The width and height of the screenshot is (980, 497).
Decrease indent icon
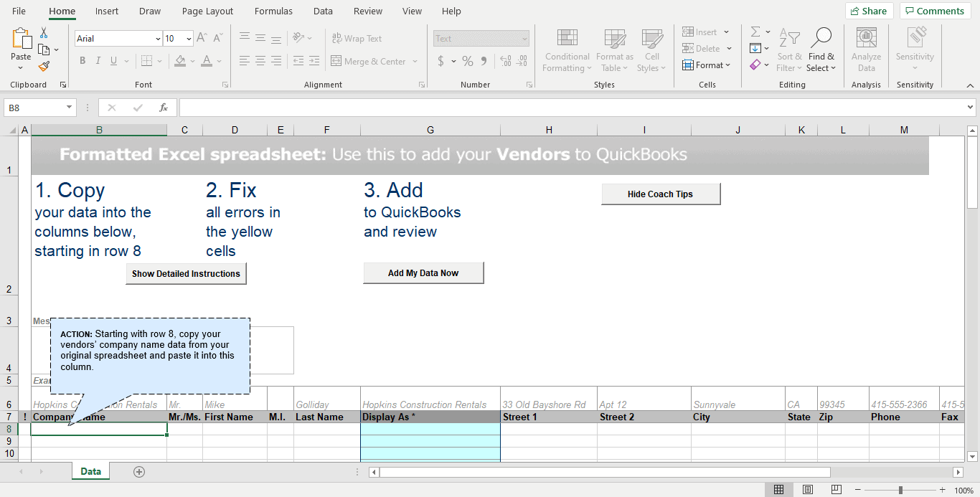298,61
